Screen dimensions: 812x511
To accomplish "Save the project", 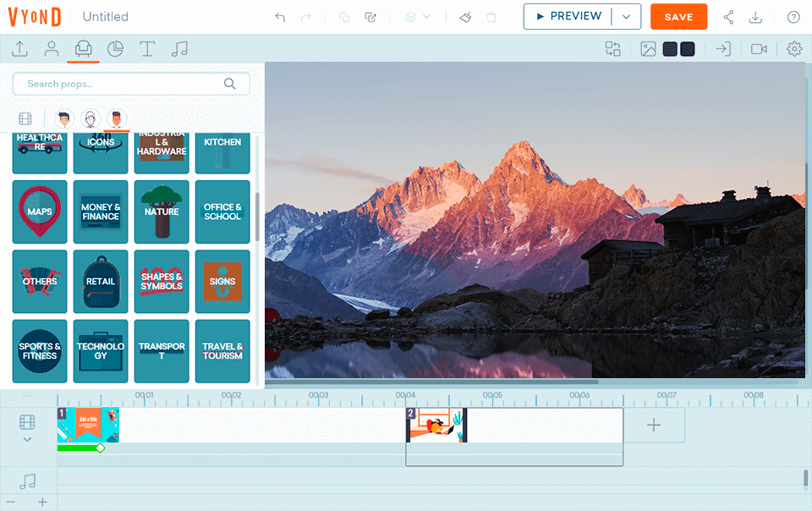I will [x=678, y=17].
